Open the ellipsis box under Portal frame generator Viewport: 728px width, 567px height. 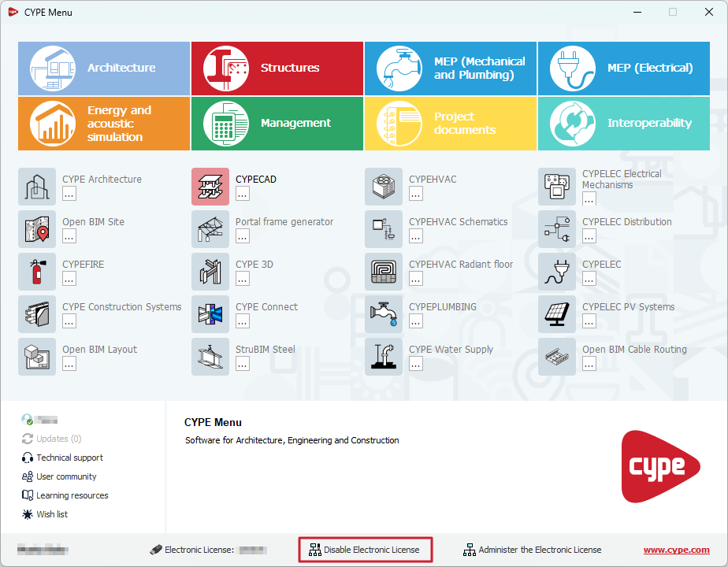click(x=243, y=236)
